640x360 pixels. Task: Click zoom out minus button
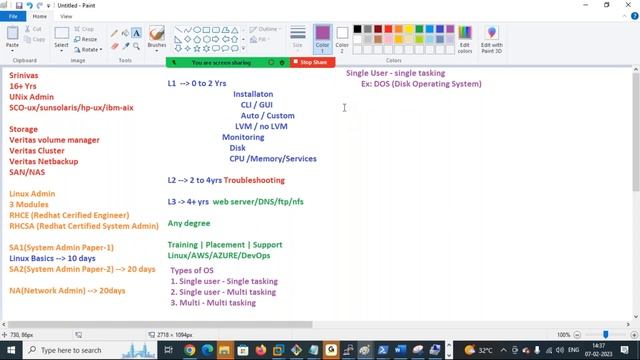(x=577, y=335)
